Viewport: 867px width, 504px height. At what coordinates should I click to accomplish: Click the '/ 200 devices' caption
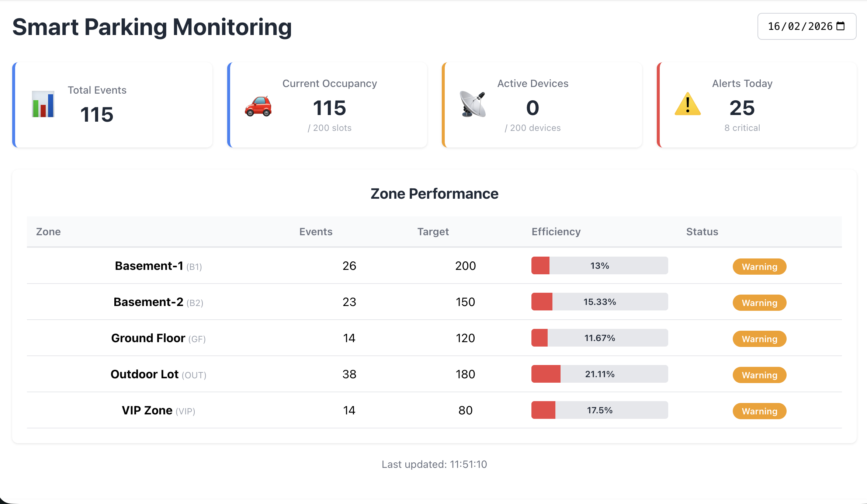tap(533, 128)
